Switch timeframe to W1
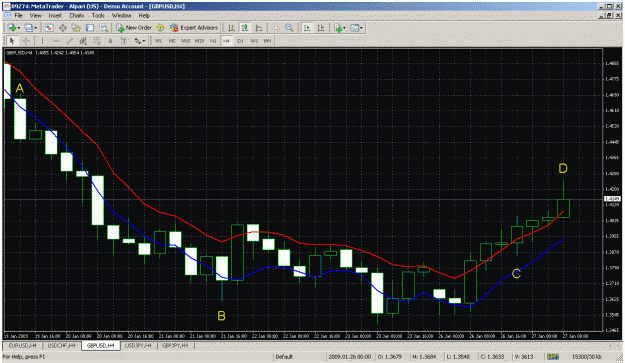This screenshot has width=625, height=363. (x=254, y=41)
